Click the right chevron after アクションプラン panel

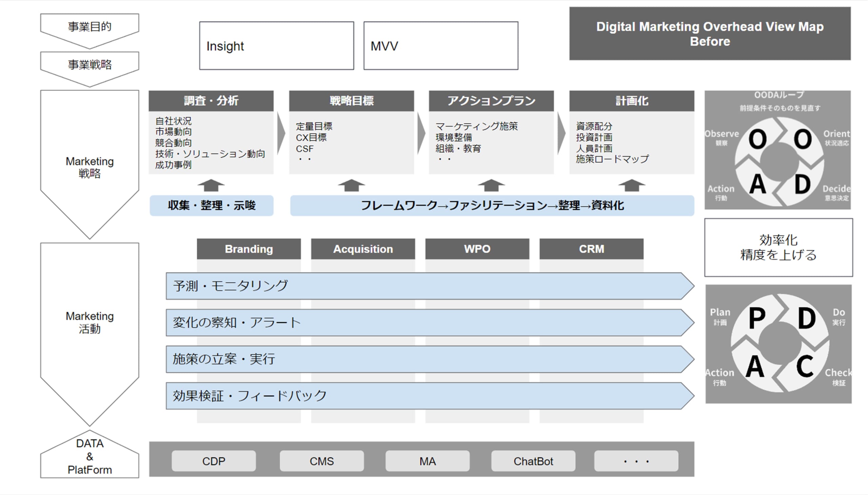coord(561,133)
